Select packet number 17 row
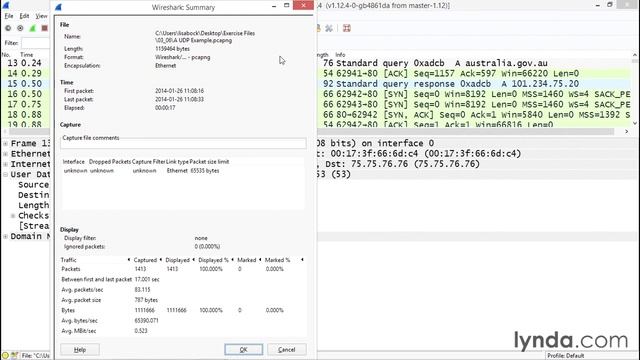The height and width of the screenshot is (360, 640). point(25,104)
